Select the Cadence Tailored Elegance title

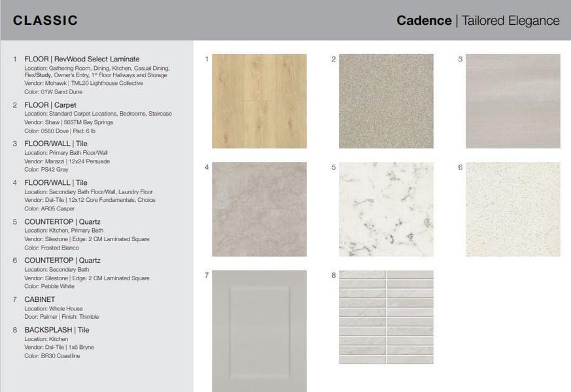[477, 20]
